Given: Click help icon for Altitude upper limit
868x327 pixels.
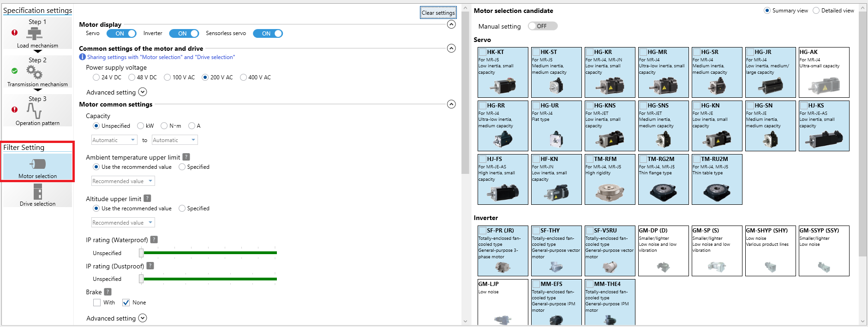Looking at the screenshot, I should 147,198.
